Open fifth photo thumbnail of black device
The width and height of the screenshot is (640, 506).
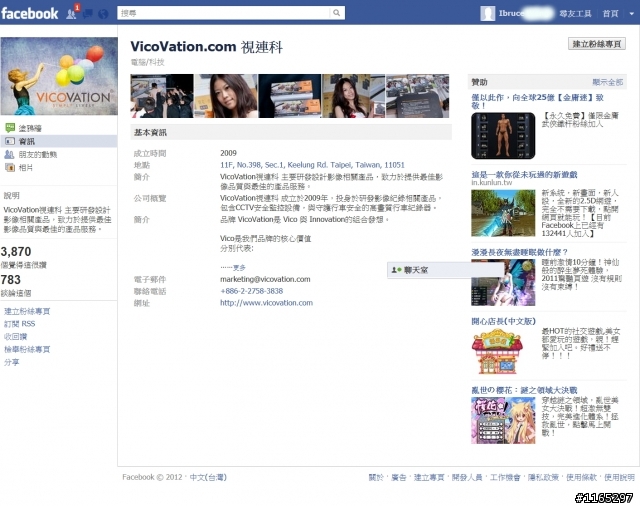(x=418, y=96)
